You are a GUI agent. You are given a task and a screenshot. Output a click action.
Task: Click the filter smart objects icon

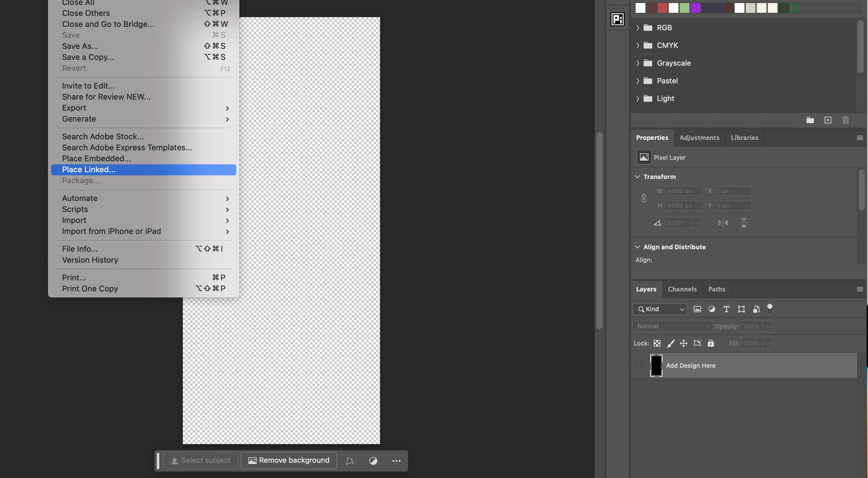tap(756, 309)
